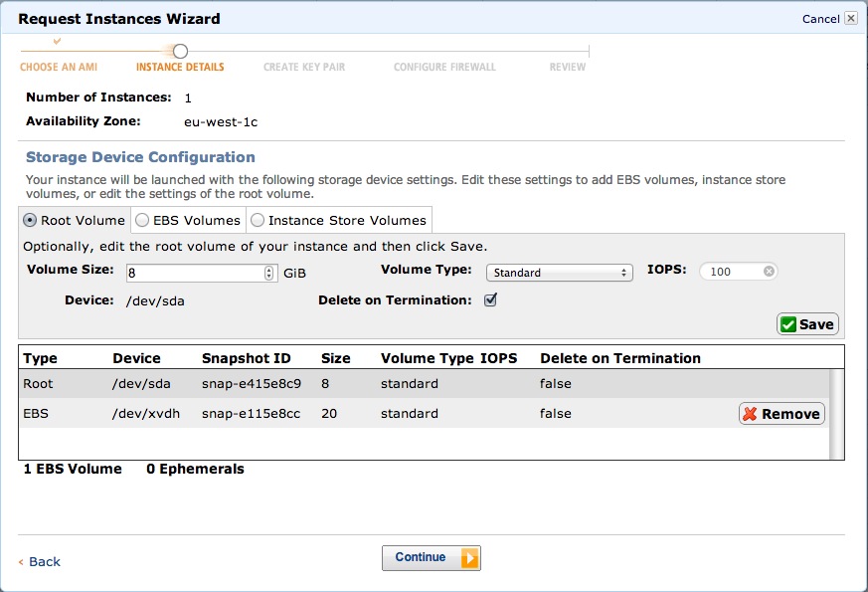
Task: Click the orange arrow on Continue
Action: tap(469, 558)
